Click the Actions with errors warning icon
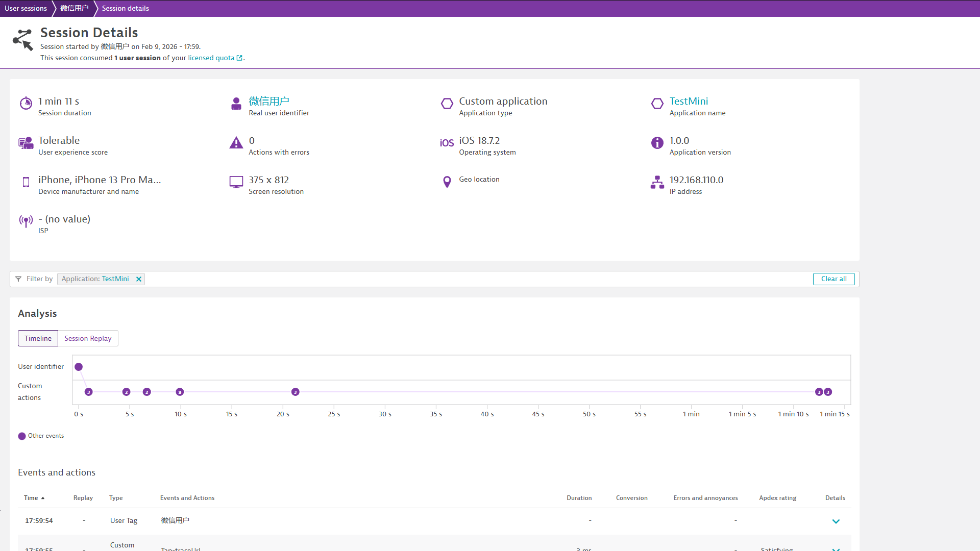The width and height of the screenshot is (980, 551). [x=236, y=143]
